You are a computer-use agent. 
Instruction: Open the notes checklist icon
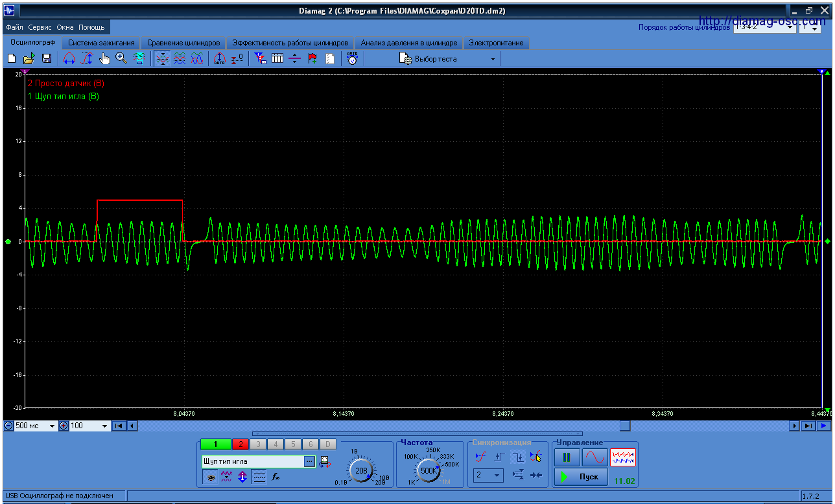(330, 59)
